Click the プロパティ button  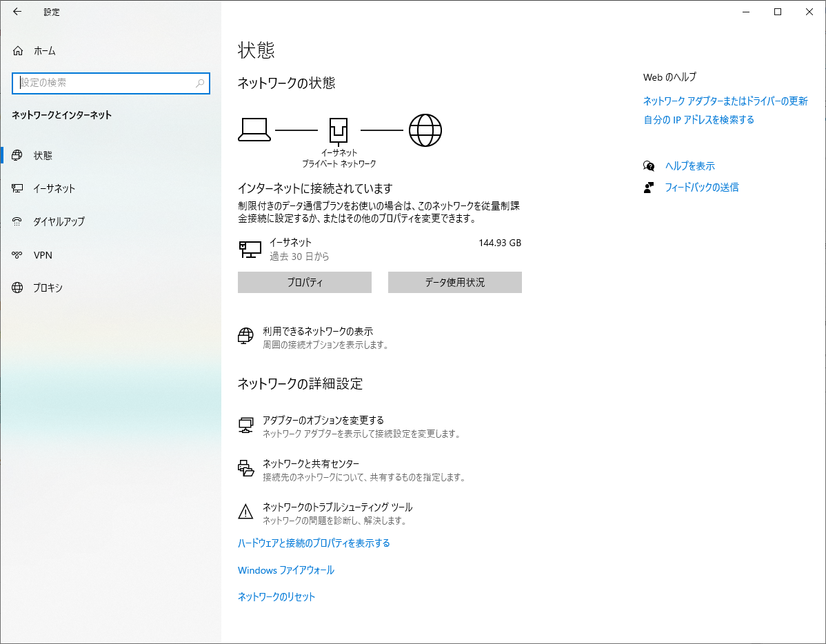[304, 282]
